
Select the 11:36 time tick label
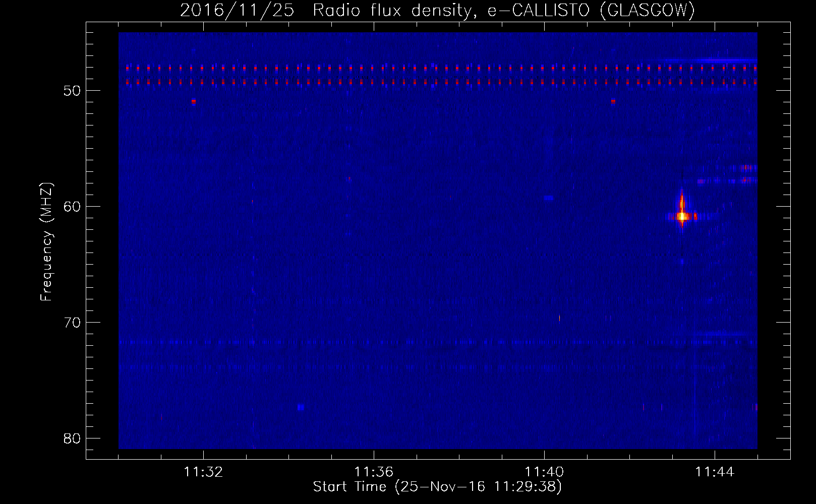point(374,472)
